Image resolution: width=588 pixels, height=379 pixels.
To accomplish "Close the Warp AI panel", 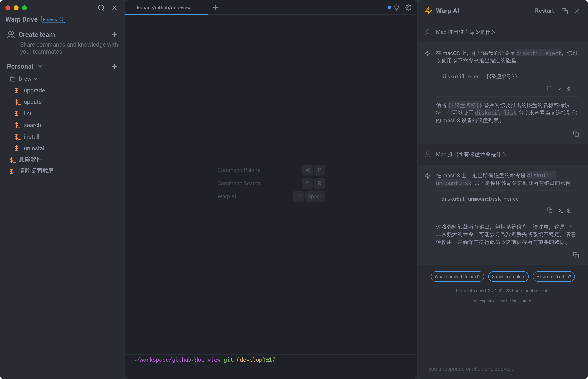I will (577, 11).
